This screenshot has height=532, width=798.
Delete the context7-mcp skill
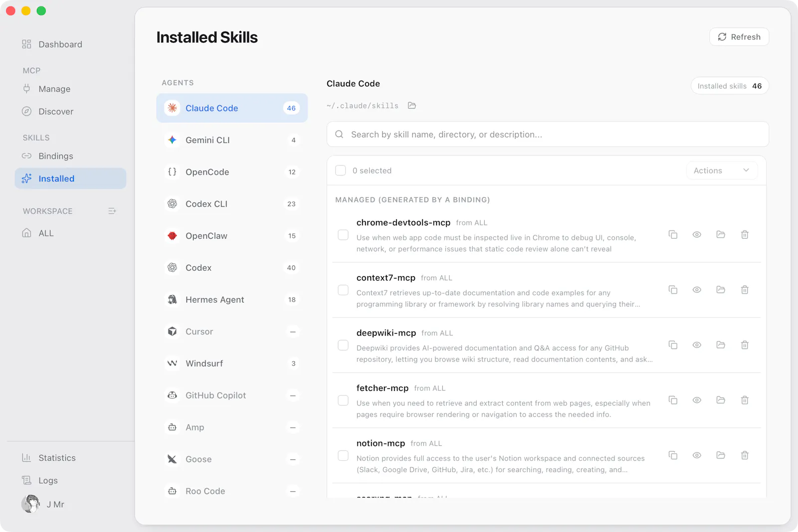745,290
